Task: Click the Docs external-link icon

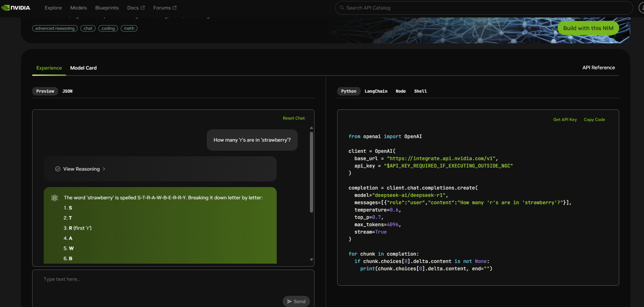Action: 143,8
